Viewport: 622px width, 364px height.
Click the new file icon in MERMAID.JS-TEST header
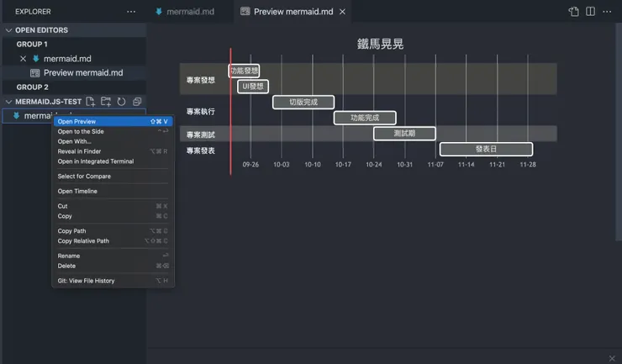click(91, 102)
